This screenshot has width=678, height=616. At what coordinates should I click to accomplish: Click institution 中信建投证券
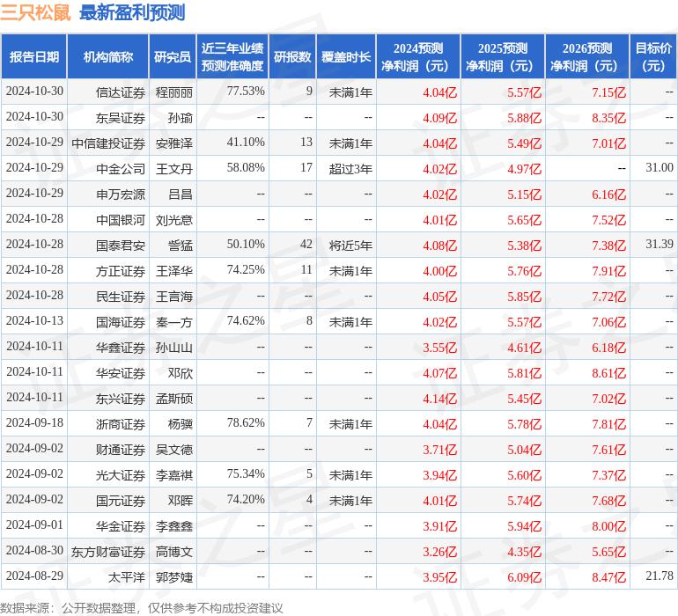(108, 143)
